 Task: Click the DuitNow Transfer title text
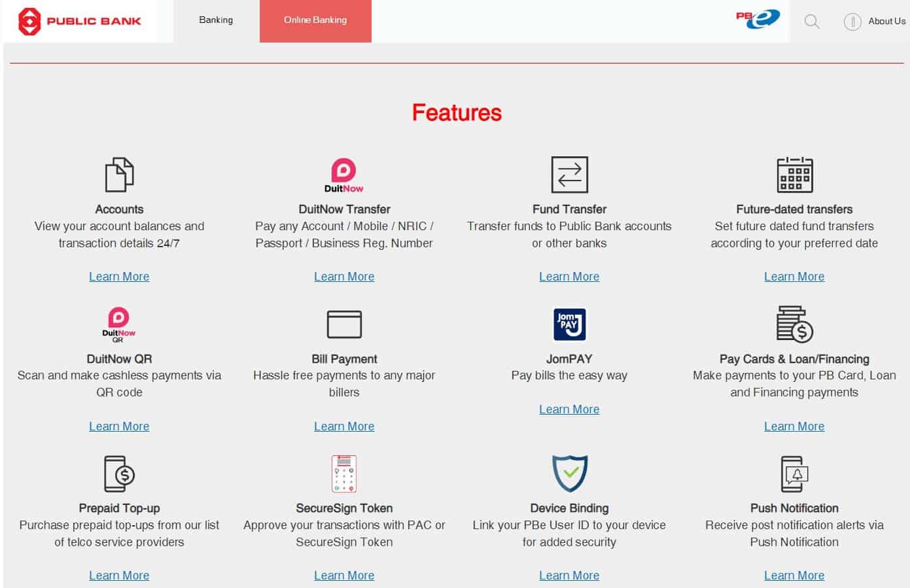click(344, 209)
